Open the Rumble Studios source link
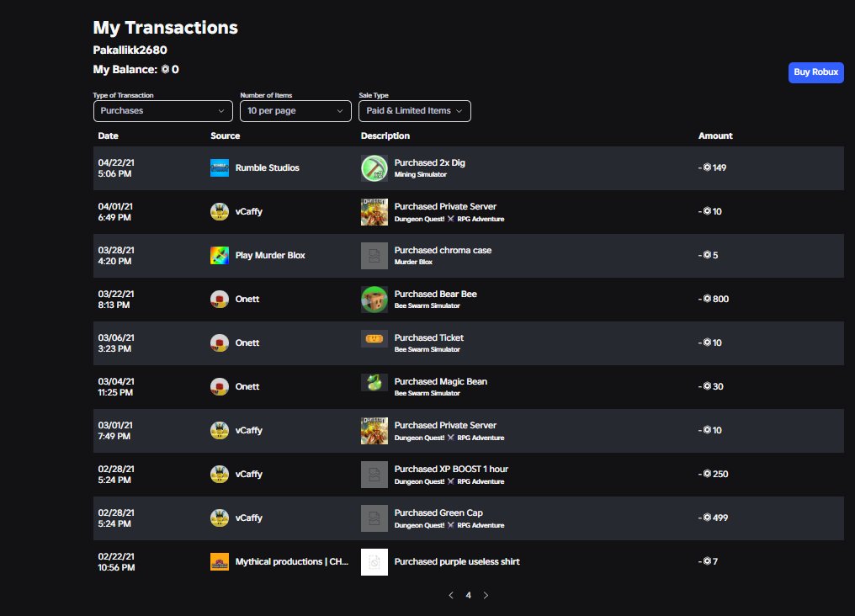This screenshot has height=616, width=855. (x=268, y=168)
